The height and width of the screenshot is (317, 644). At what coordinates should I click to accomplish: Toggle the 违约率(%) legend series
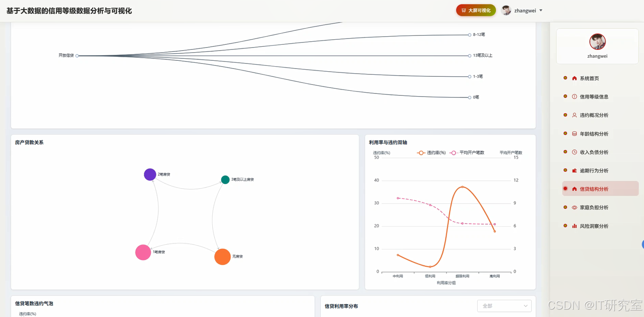431,153
